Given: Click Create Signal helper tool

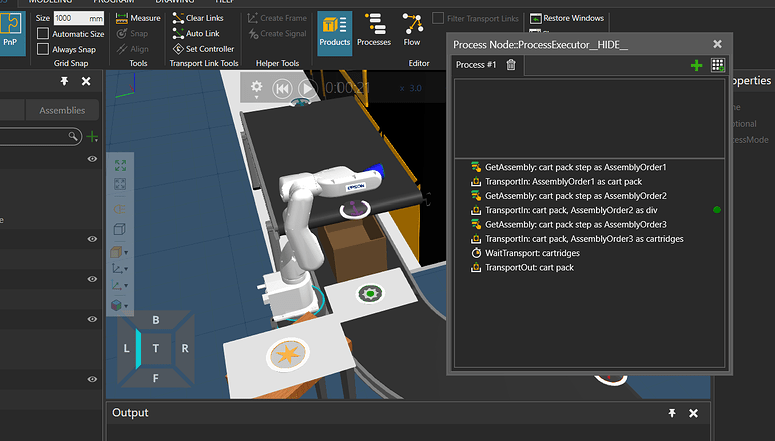Looking at the screenshot, I should point(277,34).
